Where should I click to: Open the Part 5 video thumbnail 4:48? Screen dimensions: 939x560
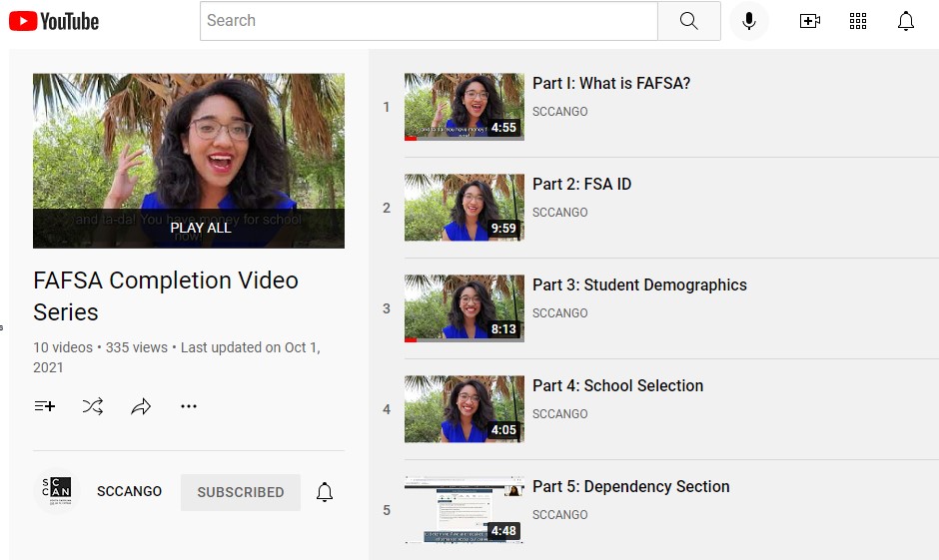tap(465, 510)
